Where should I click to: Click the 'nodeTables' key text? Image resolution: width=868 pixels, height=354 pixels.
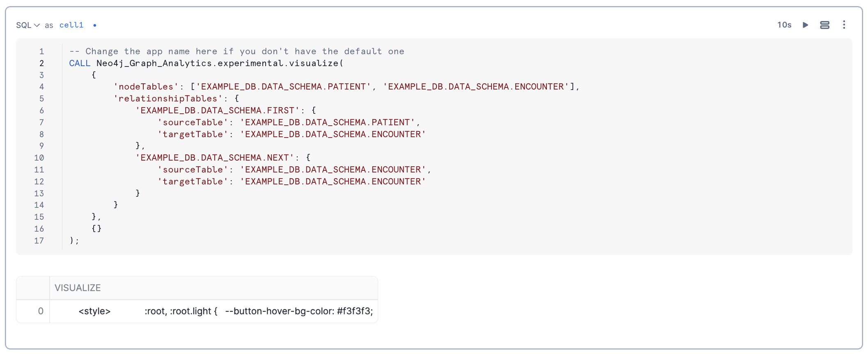point(146,87)
